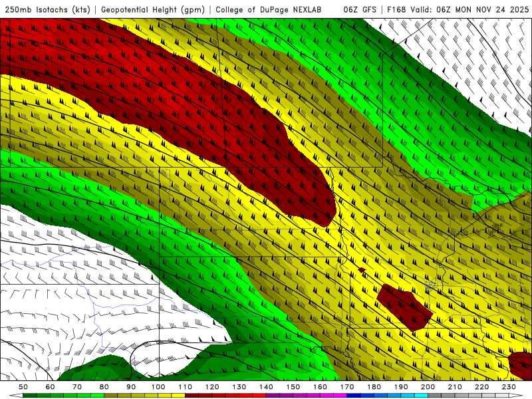Click the 120 knot label on the color scale
Image resolution: width=532 pixels, height=399 pixels.
pyautogui.click(x=212, y=387)
